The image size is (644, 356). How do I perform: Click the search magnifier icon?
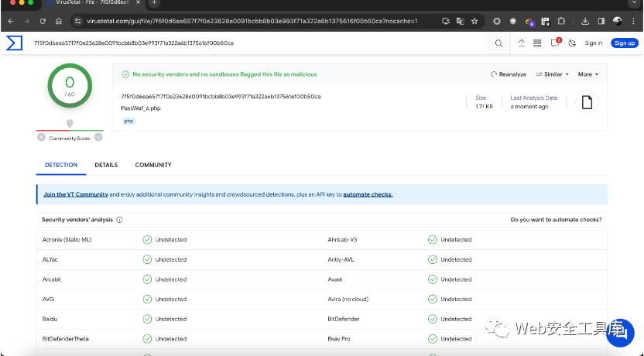499,43
